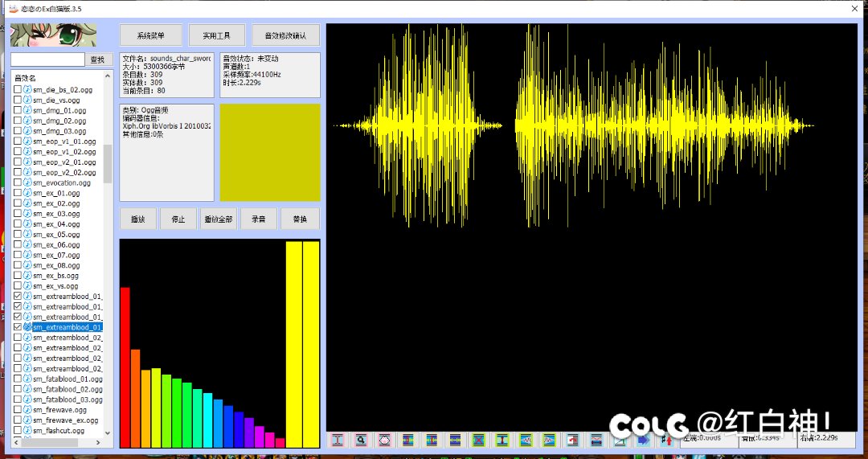Click the 右端:2.229s right-end field
This screenshot has height=459, width=868.
click(826, 438)
